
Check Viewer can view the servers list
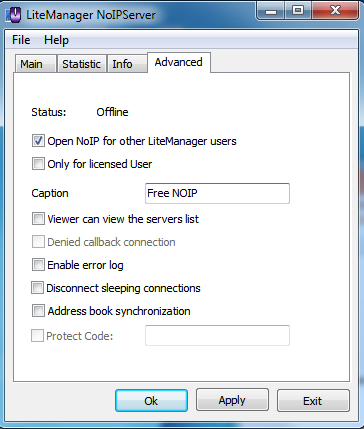click(38, 219)
